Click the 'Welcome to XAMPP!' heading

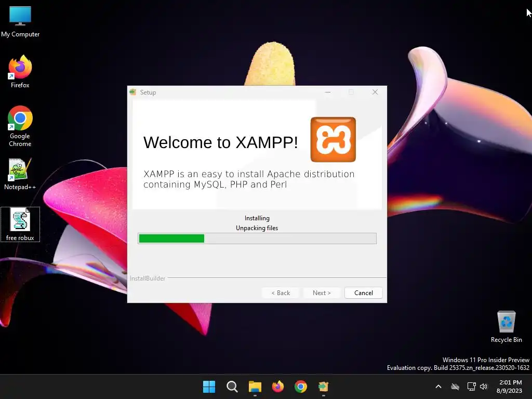[x=220, y=142]
